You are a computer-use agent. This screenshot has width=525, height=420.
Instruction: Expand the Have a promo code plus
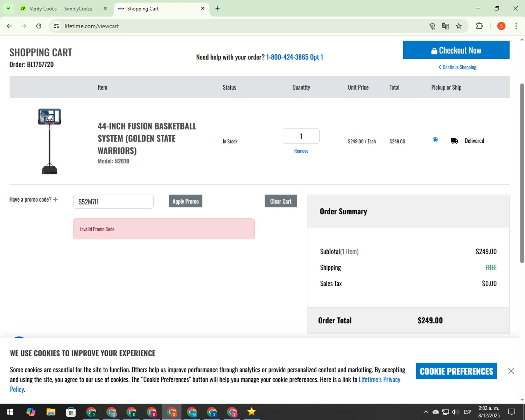tap(55, 199)
